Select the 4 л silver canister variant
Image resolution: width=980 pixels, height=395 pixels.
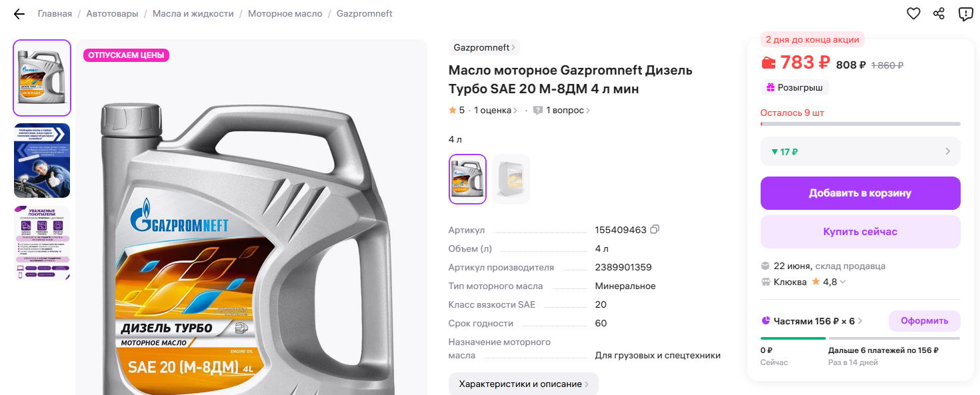tap(468, 179)
